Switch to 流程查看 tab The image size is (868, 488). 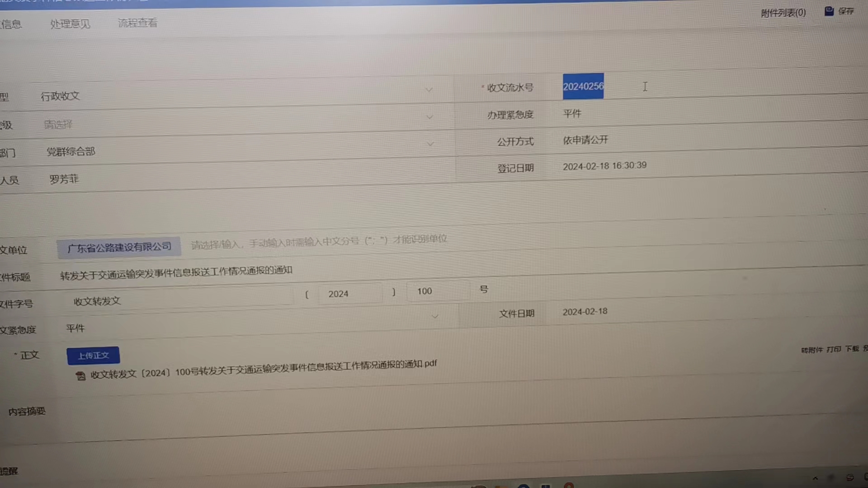(137, 23)
